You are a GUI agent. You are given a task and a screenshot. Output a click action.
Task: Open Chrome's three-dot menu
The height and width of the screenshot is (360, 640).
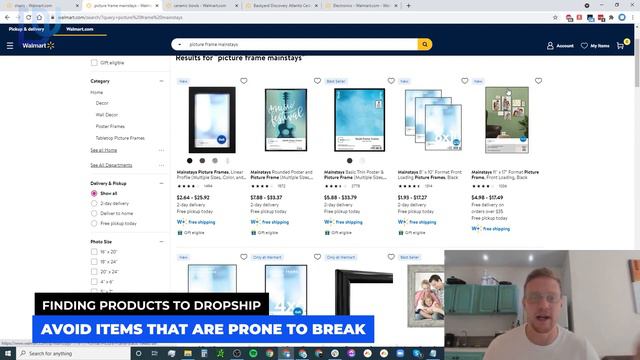[633, 18]
